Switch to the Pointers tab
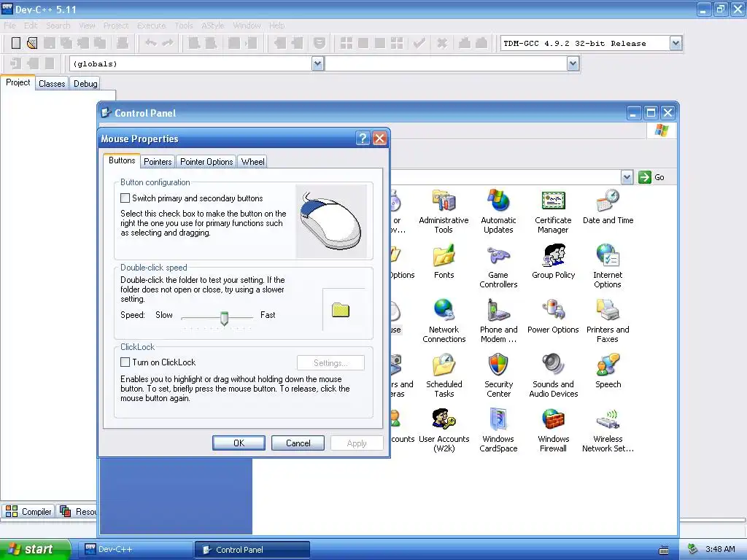The height and width of the screenshot is (560, 747). coord(158,162)
